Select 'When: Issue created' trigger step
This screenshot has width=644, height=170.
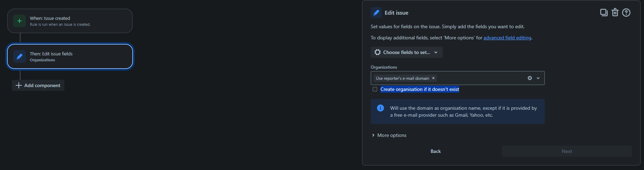point(70,21)
